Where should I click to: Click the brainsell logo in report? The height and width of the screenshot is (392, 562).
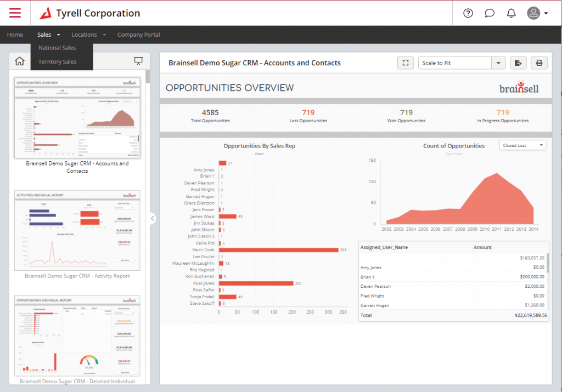click(x=519, y=87)
